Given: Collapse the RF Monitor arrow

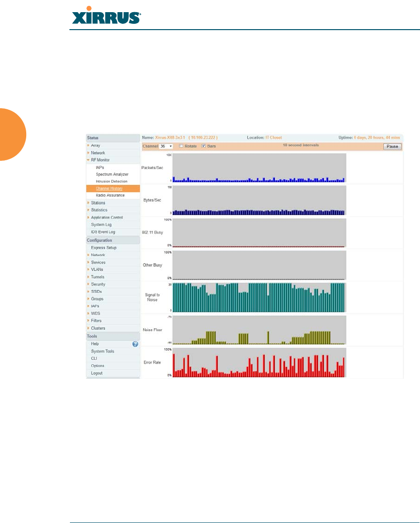Looking at the screenshot, I should coord(88,160).
